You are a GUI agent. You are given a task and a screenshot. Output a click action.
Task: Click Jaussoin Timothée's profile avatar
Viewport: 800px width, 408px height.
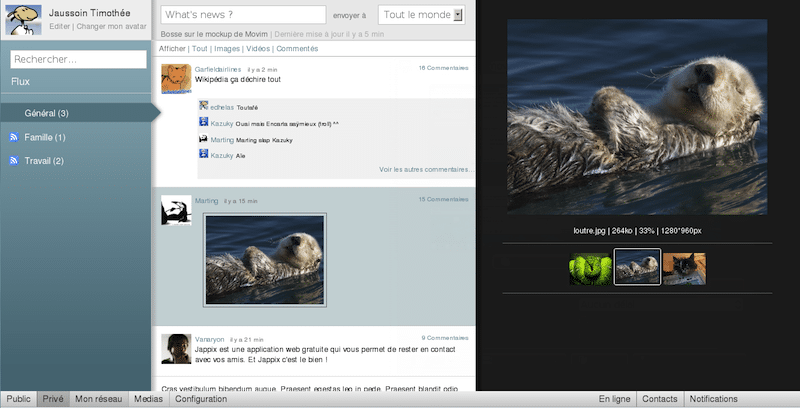pos(23,20)
